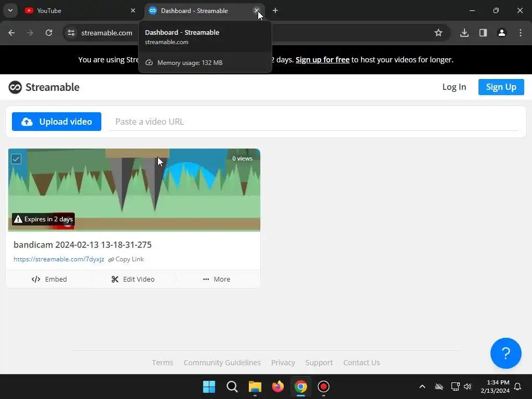Click the Log In link
The image size is (532, 399).
[454, 87]
